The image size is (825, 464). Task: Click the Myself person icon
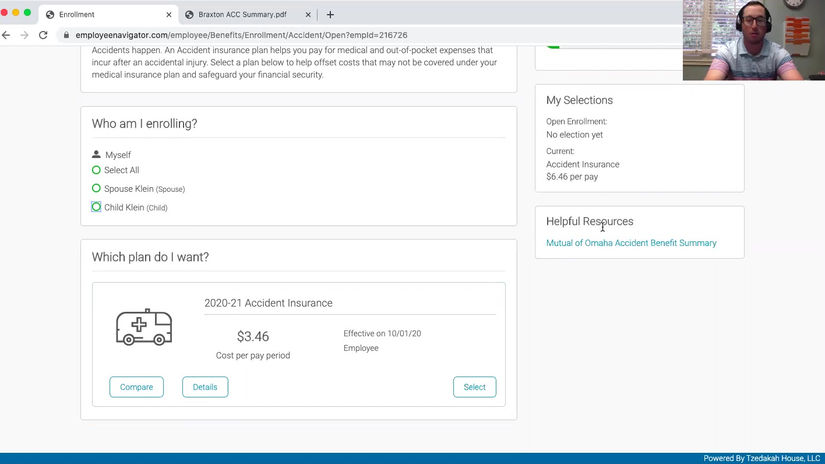click(96, 154)
